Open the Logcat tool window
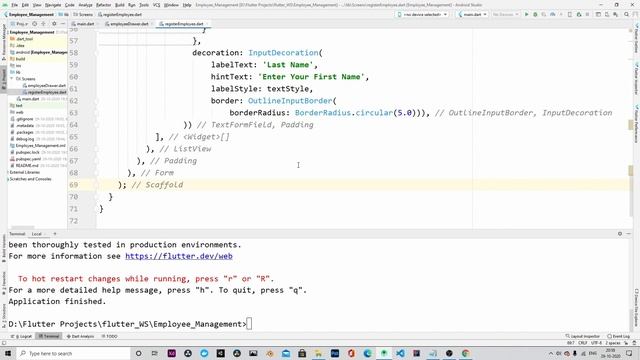640x360 pixels. coord(23,336)
